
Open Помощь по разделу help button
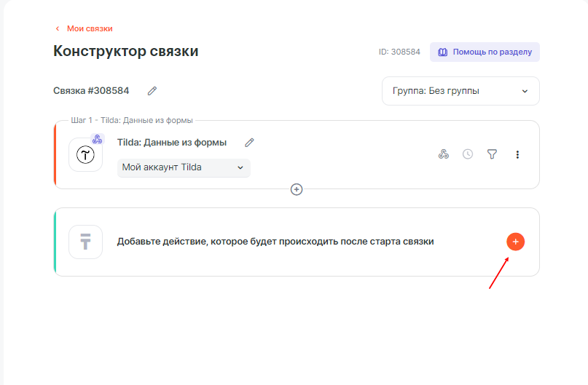click(x=485, y=52)
